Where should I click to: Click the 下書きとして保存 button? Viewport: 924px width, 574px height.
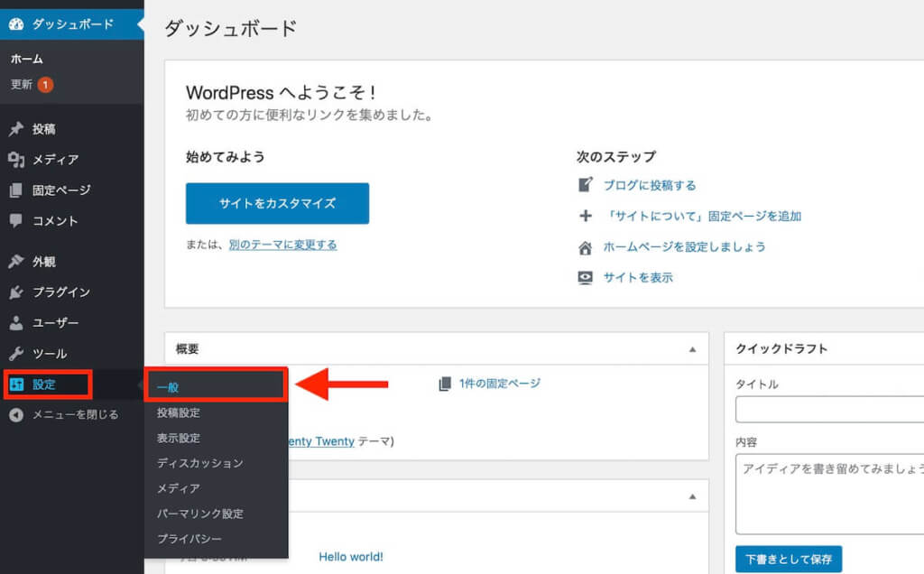pyautogui.click(x=789, y=560)
